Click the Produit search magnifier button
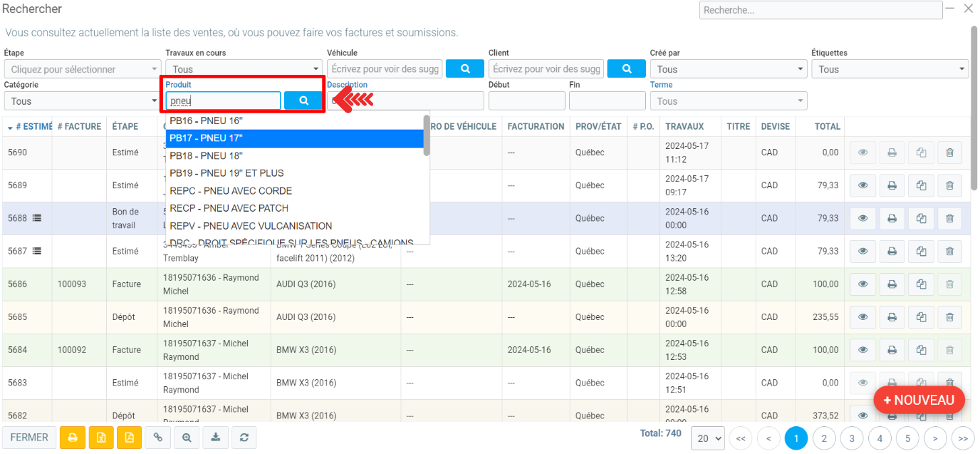 [303, 101]
